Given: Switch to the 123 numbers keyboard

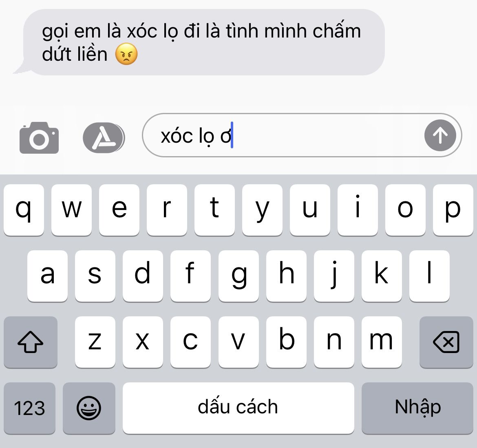Looking at the screenshot, I should point(29,408).
